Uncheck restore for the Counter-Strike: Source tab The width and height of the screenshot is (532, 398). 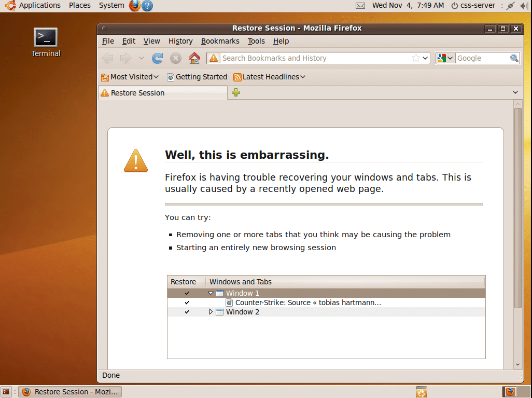pyautogui.click(x=187, y=303)
